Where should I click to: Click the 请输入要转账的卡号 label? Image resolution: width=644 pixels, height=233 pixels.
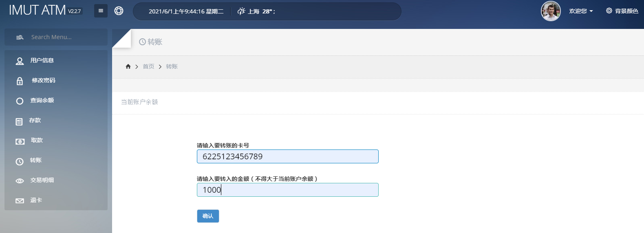click(x=223, y=145)
